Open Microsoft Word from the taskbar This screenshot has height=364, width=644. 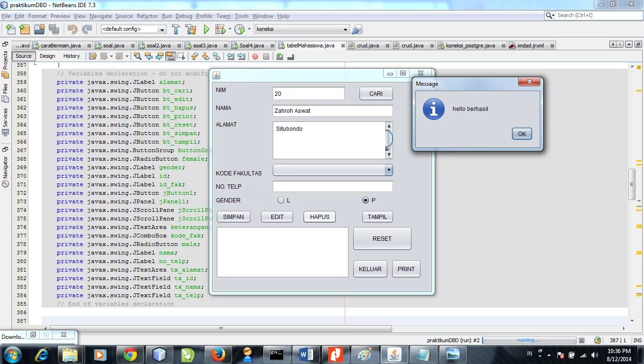tap(306, 355)
